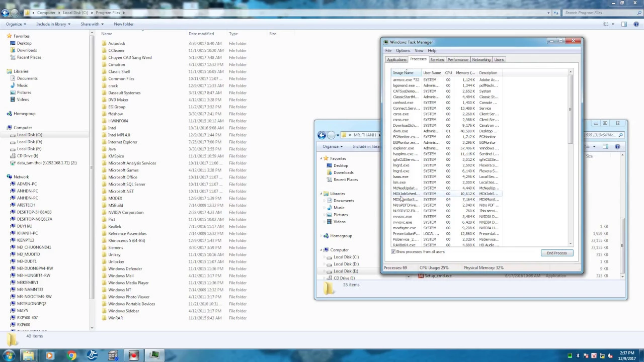
Task: Sort processes by the Image Name column
Action: (x=407, y=73)
